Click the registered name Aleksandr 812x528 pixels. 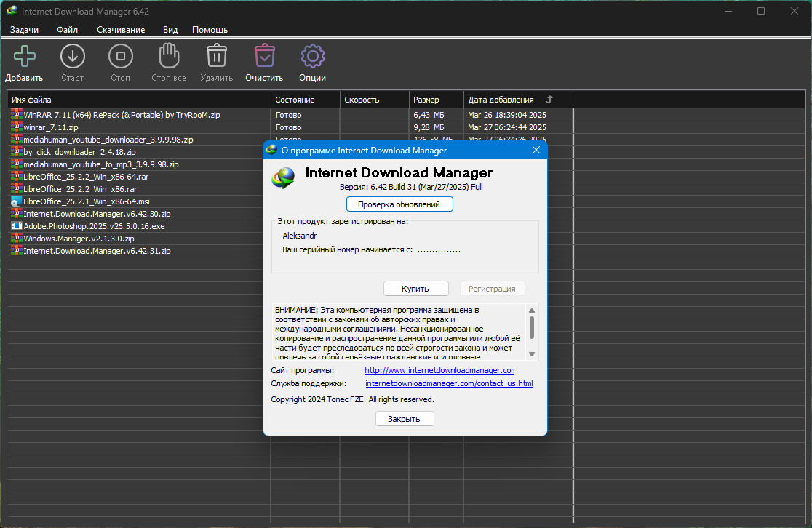click(299, 236)
